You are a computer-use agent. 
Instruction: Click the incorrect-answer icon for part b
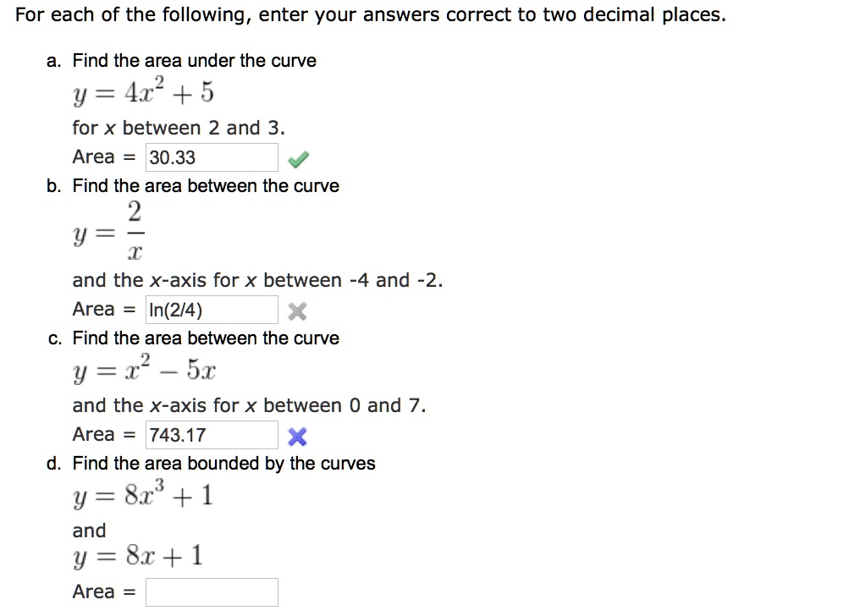point(297,310)
